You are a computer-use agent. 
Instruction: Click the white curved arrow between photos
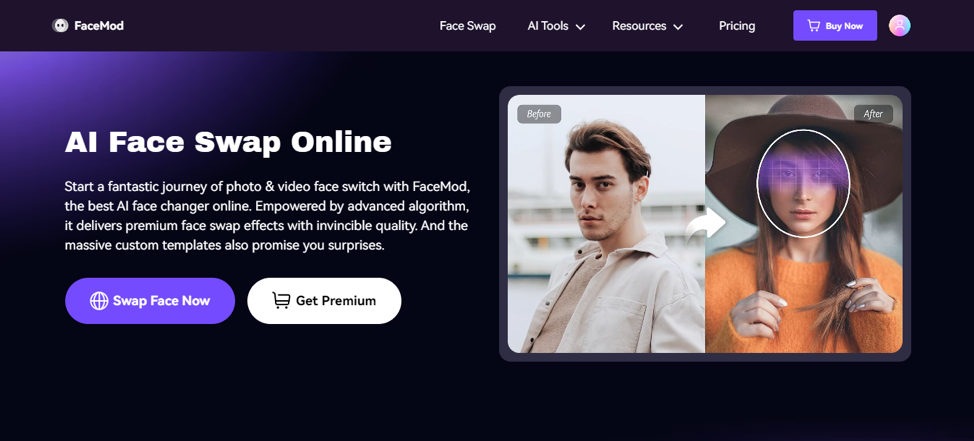click(x=706, y=224)
